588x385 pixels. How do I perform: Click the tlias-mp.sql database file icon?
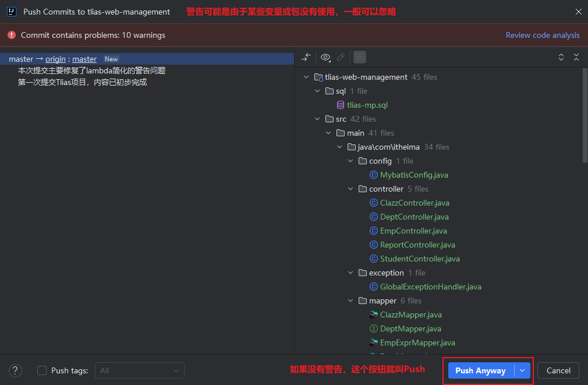pyautogui.click(x=341, y=105)
